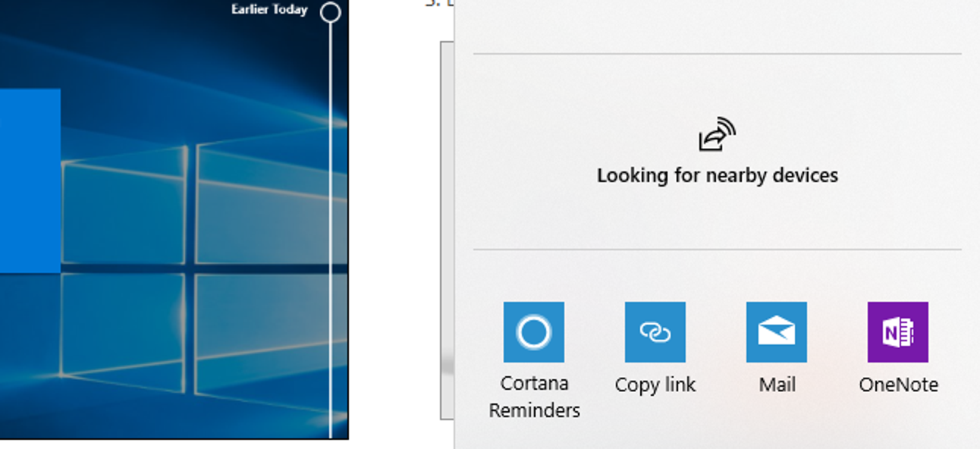980x449 pixels.
Task: Open the Mail envelope share tile
Action: pyautogui.click(x=776, y=331)
